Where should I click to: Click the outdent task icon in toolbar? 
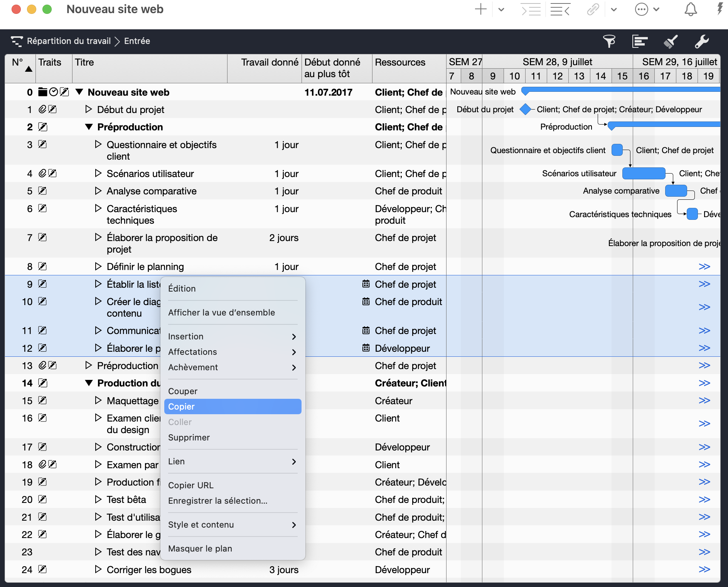[560, 9]
